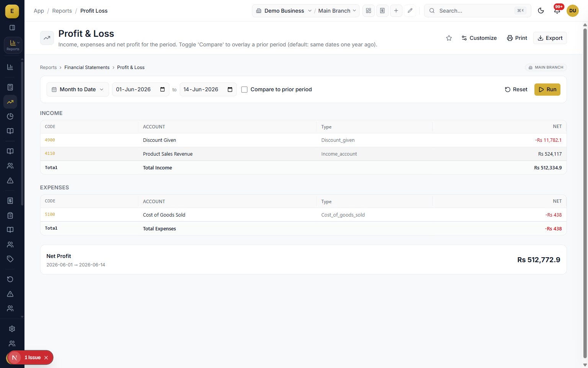The height and width of the screenshot is (368, 588).
Task: Go to Reports in top breadcrumb
Action: (x=62, y=11)
